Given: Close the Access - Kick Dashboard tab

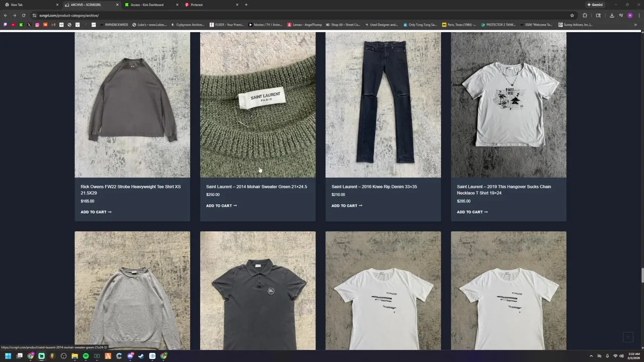Looking at the screenshot, I should click(x=177, y=5).
